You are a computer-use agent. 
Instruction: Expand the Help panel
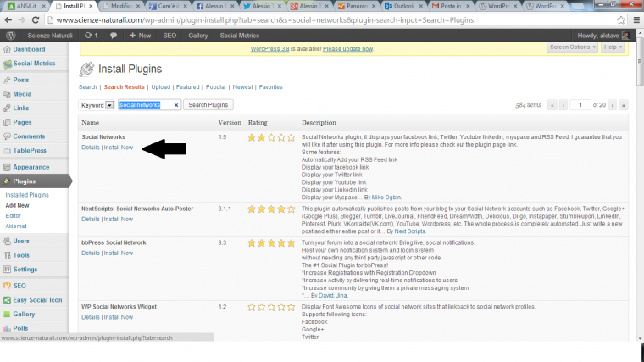613,47
